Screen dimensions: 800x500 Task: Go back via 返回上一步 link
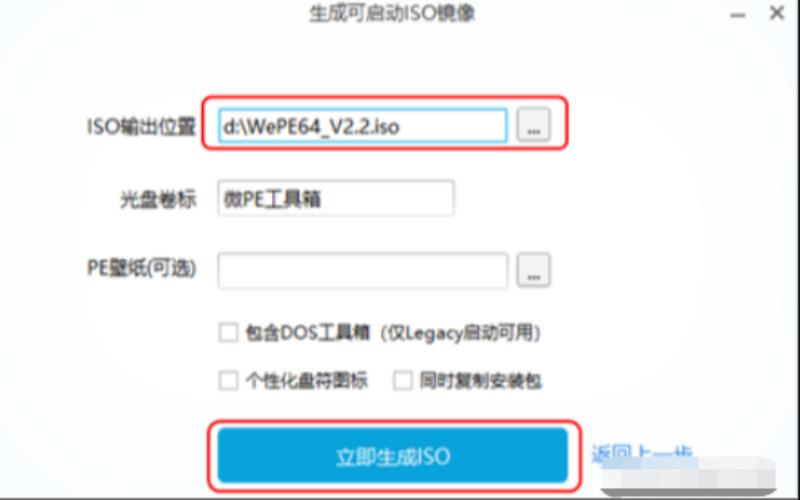(x=642, y=453)
